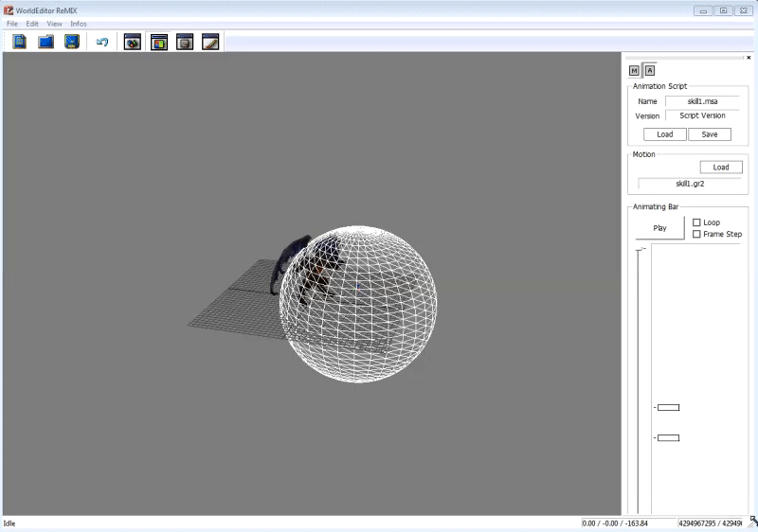Viewport: 758px width, 532px height.
Task: Enable the Loop checkbox
Action: [x=696, y=222]
